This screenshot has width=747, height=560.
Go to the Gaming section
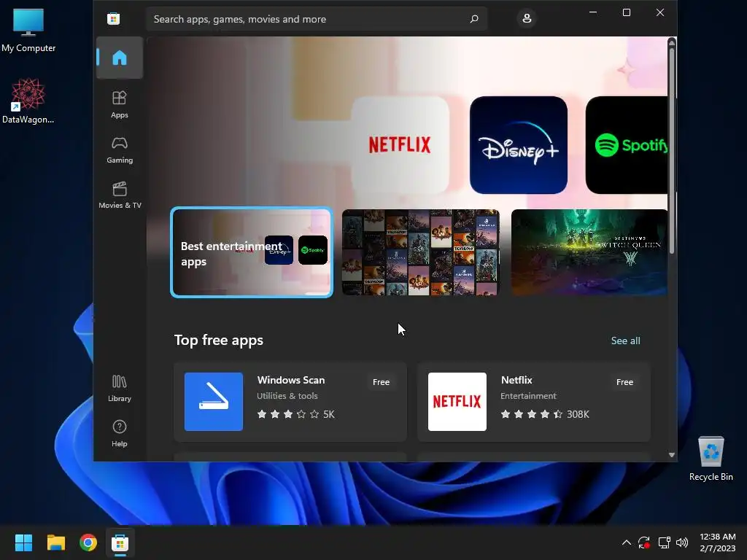click(x=120, y=150)
